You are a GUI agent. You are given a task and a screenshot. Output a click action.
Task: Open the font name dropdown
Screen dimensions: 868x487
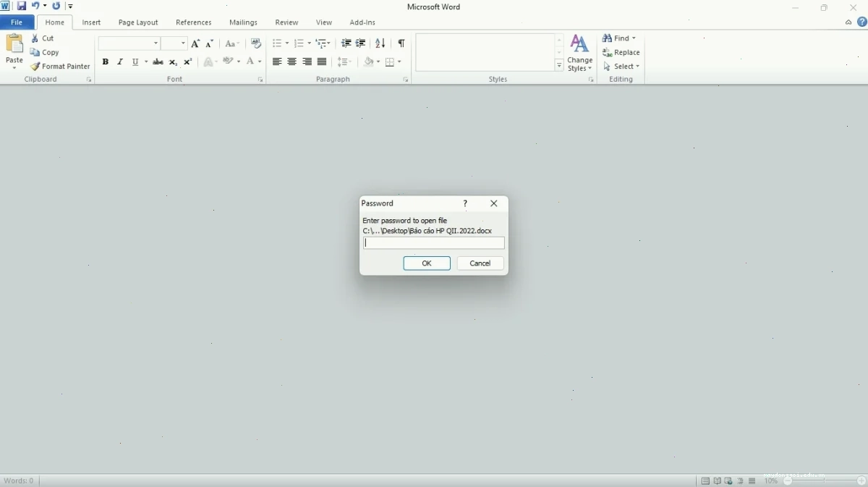point(156,43)
